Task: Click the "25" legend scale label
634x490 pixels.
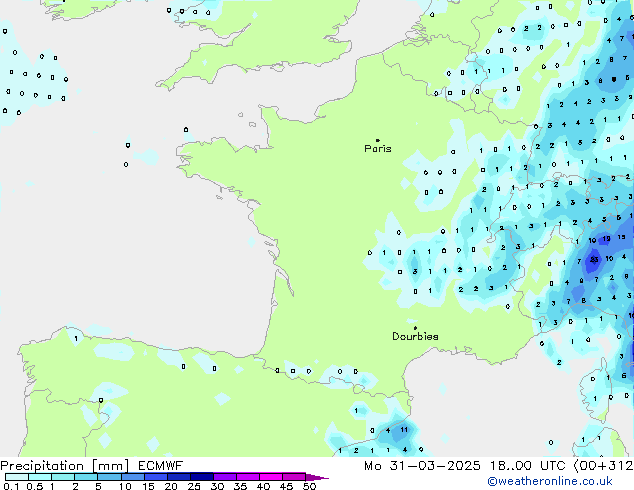Action: click(194, 486)
